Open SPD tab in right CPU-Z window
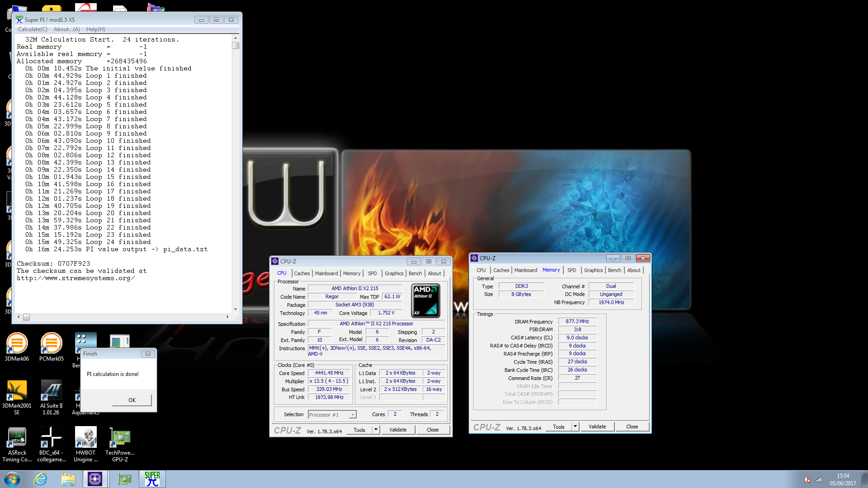Viewport: 868px width, 488px height. point(571,270)
